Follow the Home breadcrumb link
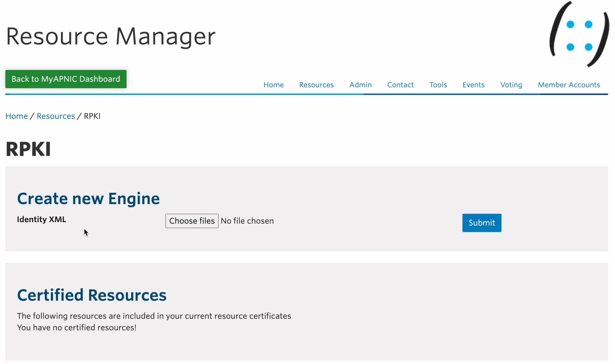615x364 pixels. [17, 116]
